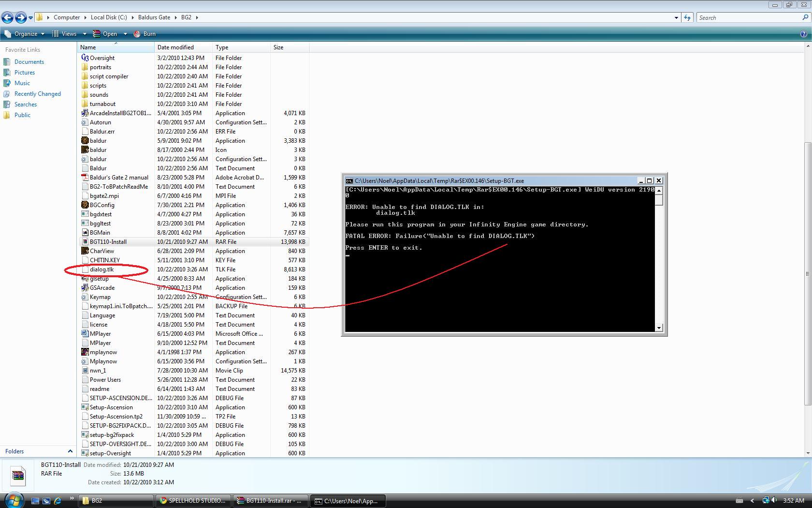Switch to BG2 folder taskbar button

116,501
